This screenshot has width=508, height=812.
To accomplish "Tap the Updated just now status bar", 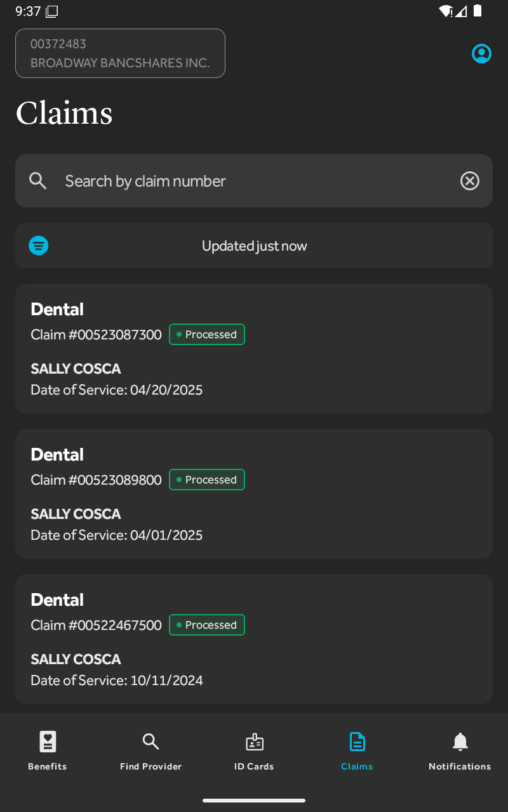I will coord(254,246).
